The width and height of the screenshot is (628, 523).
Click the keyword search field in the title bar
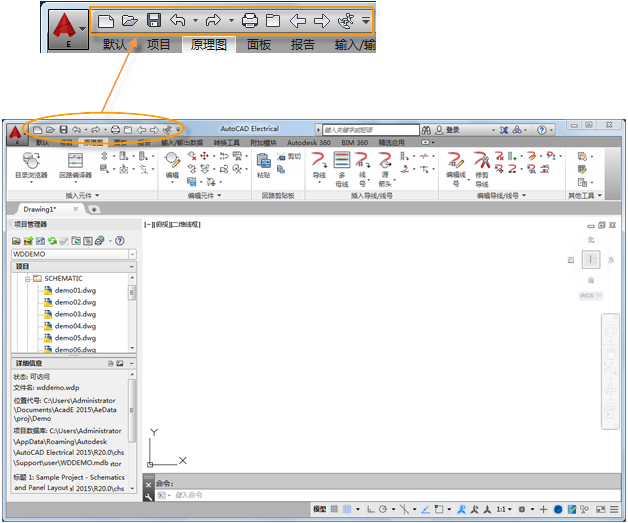pyautogui.click(x=371, y=130)
